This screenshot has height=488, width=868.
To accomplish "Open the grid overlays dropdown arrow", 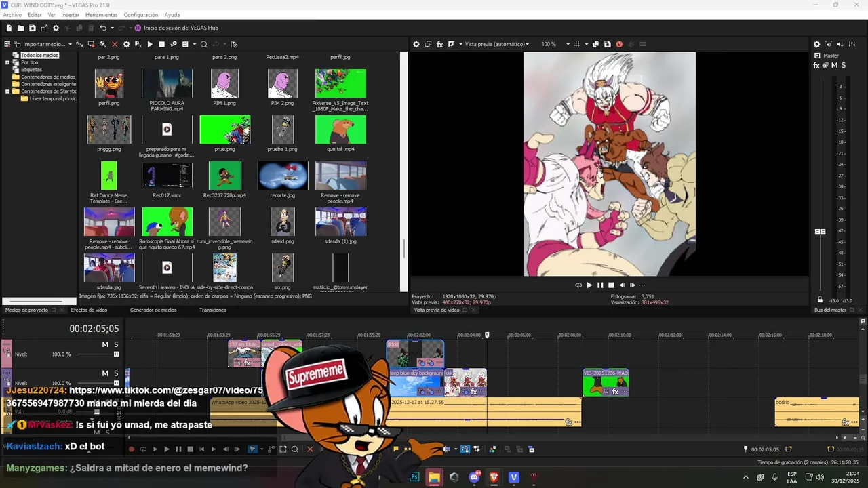I will (585, 44).
